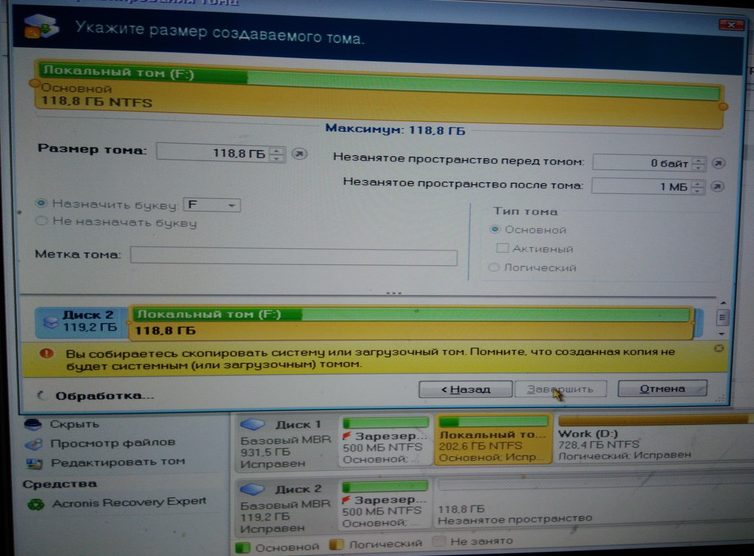Click the red warning icon in notice
This screenshot has width=754, height=556.
[x=47, y=354]
